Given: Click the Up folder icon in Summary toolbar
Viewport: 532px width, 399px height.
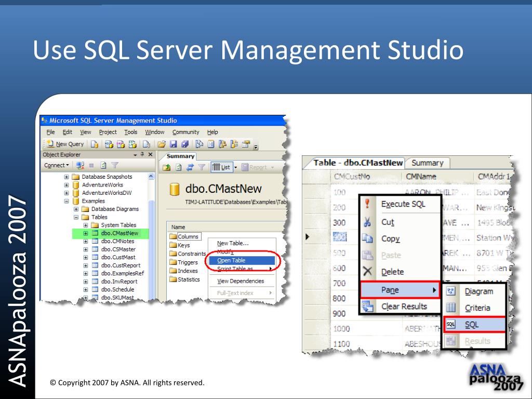Looking at the screenshot, I should pyautogui.click(x=167, y=167).
